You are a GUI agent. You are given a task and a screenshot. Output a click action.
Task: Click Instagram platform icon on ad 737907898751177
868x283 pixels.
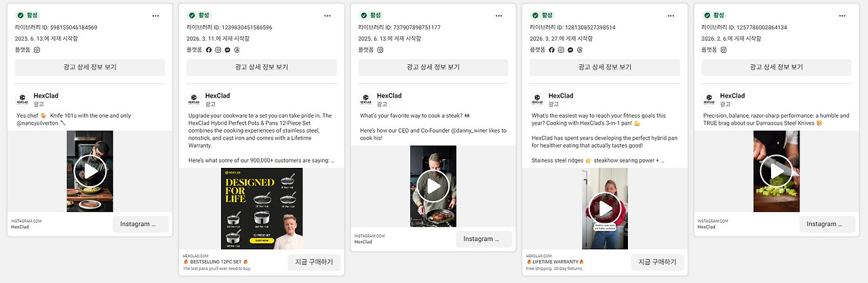tap(380, 49)
